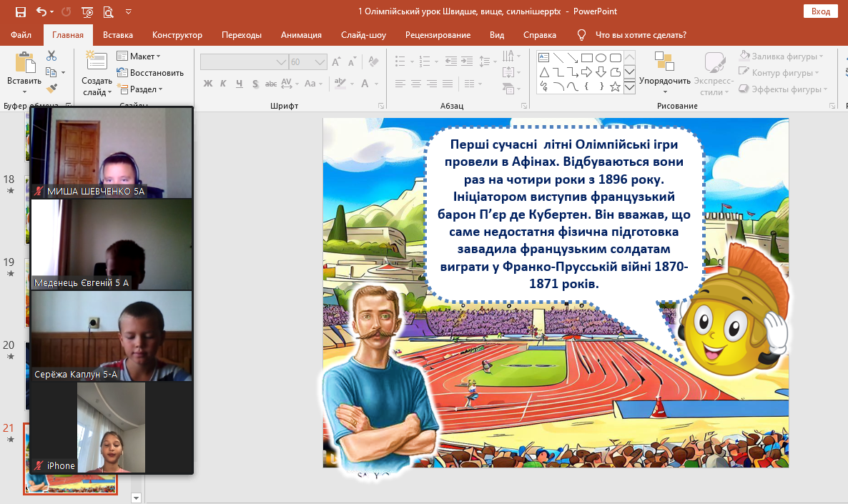Choose the isosceles triangle shape
This screenshot has height=504, width=848.
point(544,72)
